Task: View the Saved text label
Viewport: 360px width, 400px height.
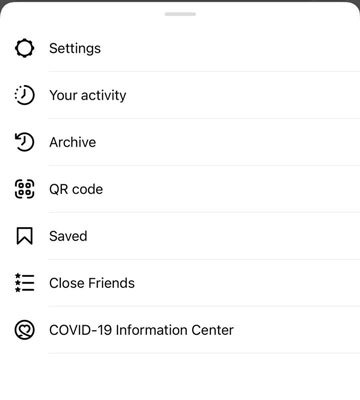Action: [x=68, y=236]
